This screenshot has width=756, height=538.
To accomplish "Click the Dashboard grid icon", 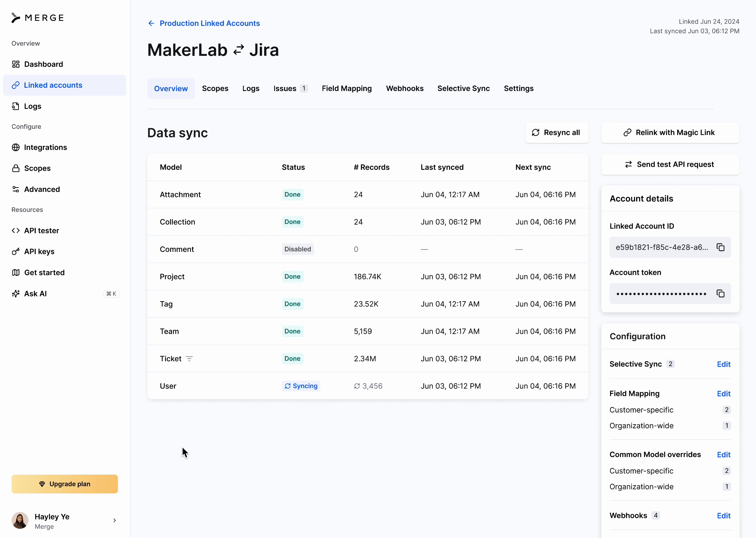I will click(x=16, y=64).
